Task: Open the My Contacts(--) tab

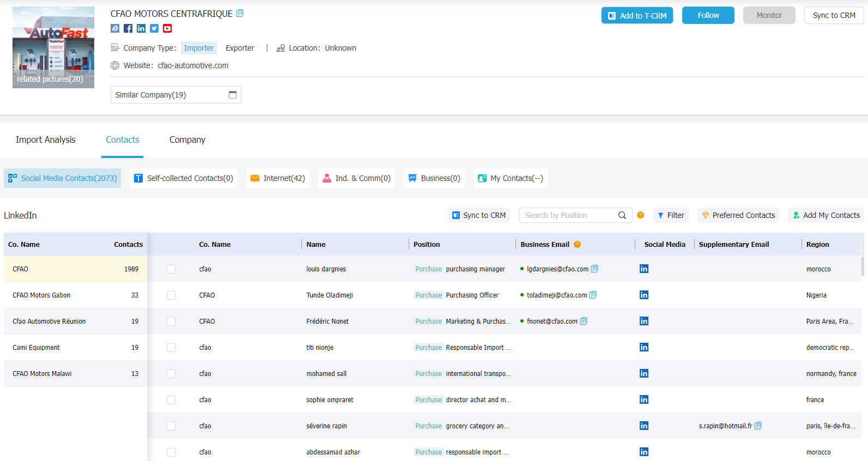Action: coord(511,178)
